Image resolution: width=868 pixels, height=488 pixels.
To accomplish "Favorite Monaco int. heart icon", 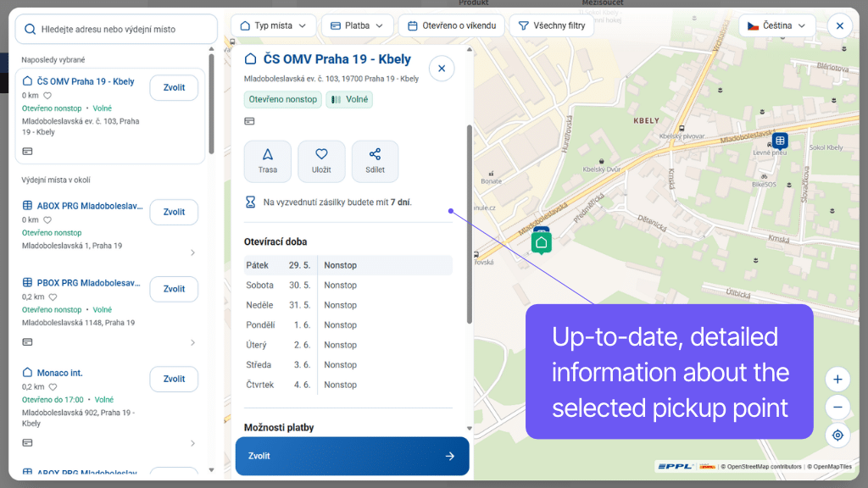I will [53, 386].
